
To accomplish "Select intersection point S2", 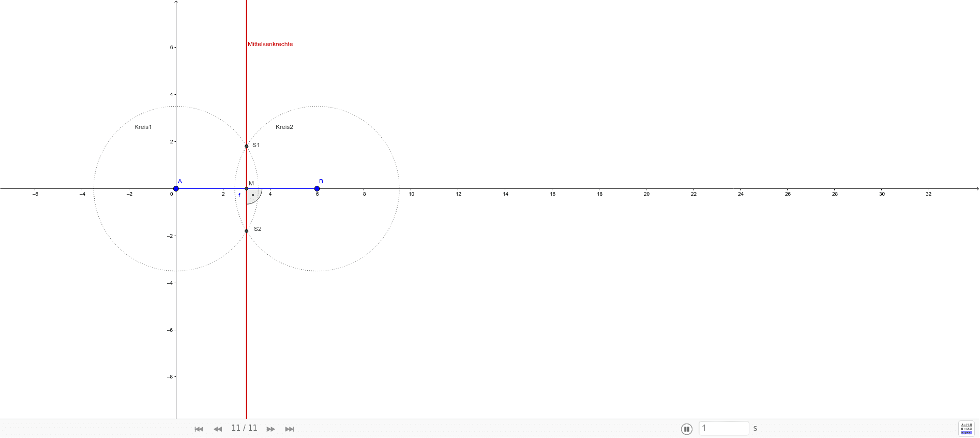I will [x=247, y=231].
